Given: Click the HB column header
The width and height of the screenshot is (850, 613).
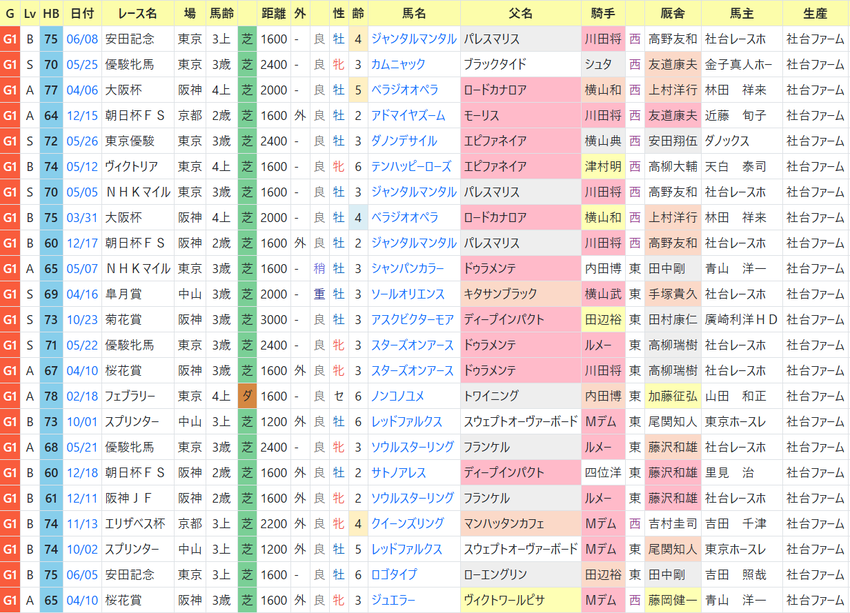Looking at the screenshot, I should (x=51, y=13).
